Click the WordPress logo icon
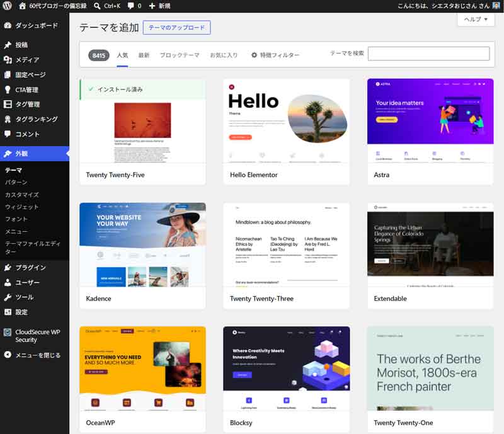This screenshot has width=504, height=434. (7, 6)
